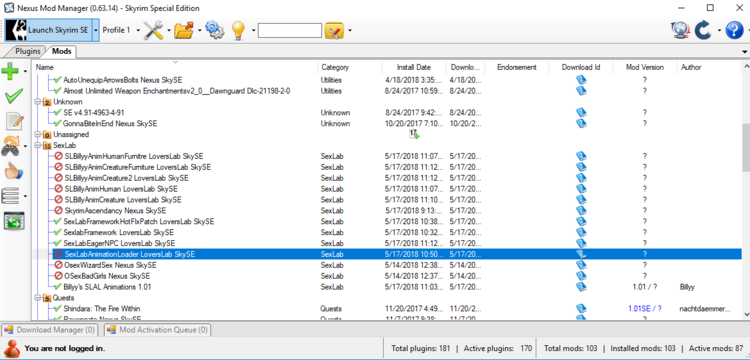This screenshot has width=750, height=360.
Task: Click the red not-logged-in user icon
Action: tap(11, 348)
